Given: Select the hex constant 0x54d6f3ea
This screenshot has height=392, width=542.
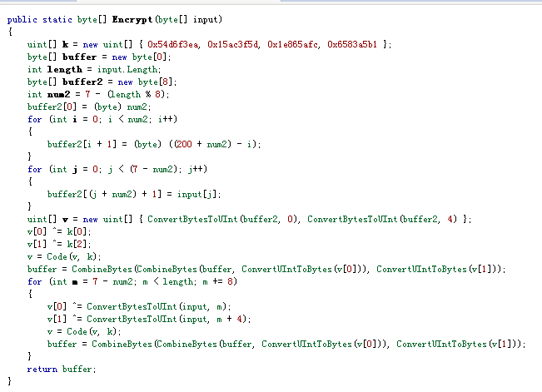Looking at the screenshot, I should (x=173, y=45).
